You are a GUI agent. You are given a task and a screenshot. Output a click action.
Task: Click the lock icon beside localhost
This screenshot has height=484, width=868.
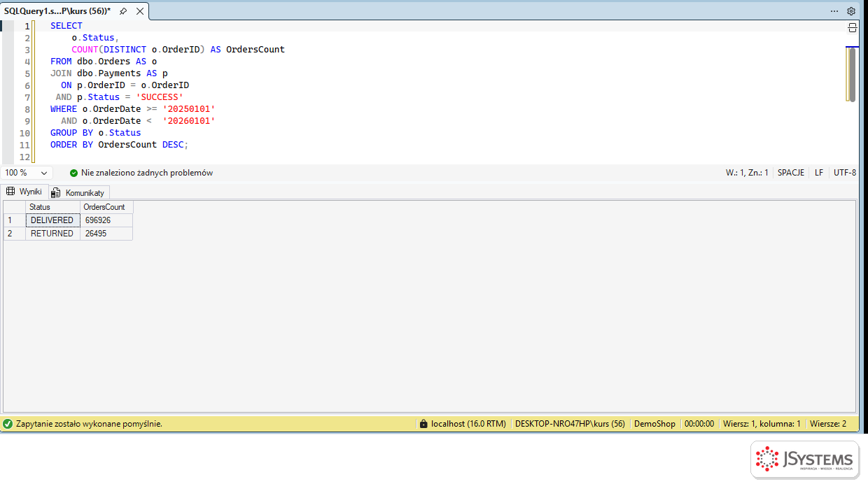coord(423,424)
